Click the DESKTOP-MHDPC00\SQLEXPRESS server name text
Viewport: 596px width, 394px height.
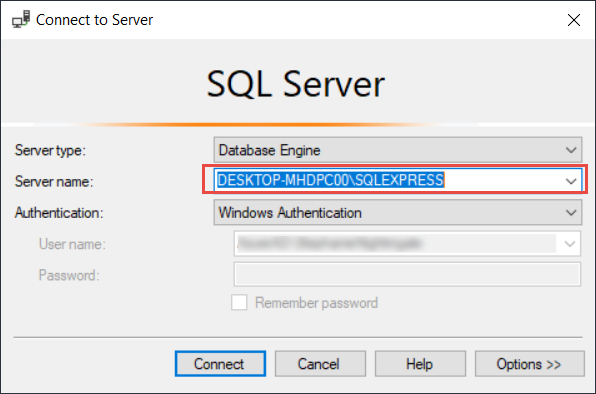click(x=330, y=180)
